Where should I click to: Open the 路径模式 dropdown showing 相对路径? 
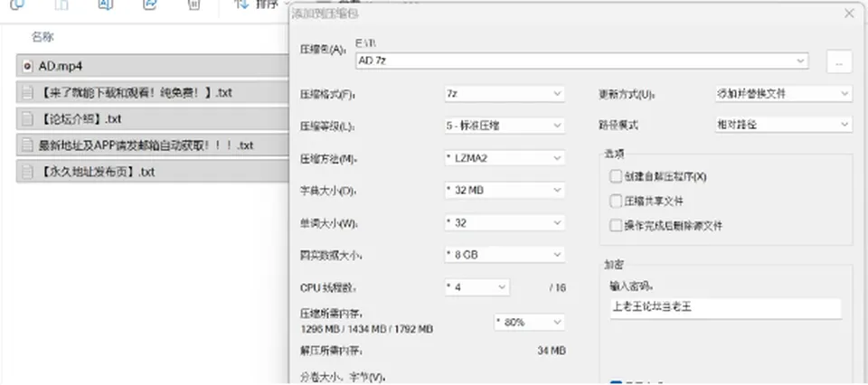(782, 125)
